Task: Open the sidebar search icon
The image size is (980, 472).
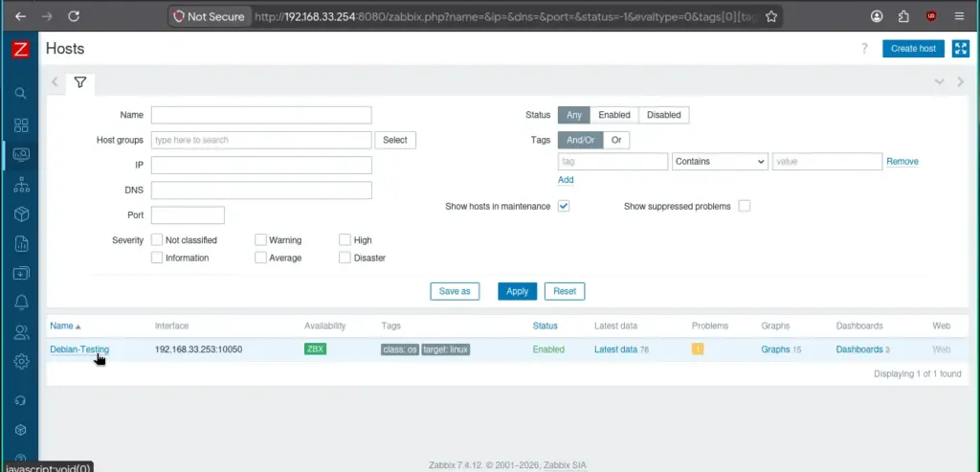Action: [x=21, y=93]
